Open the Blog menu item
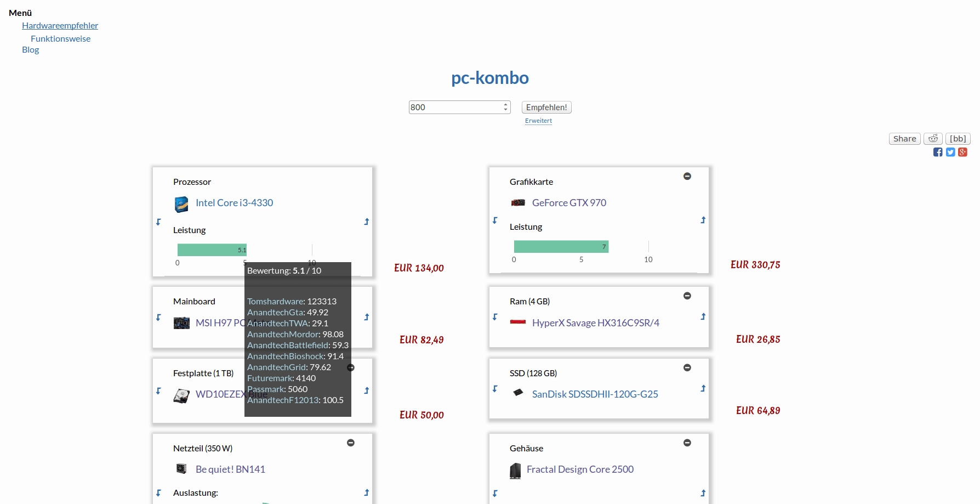 30,49
